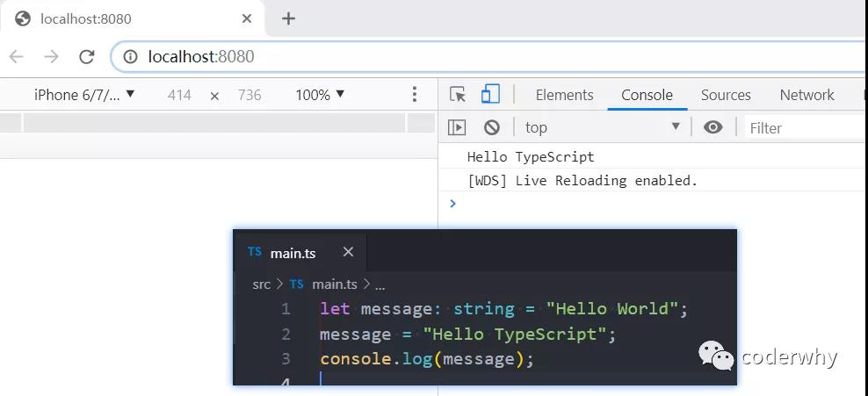Click line number 2 in editor

286,334
